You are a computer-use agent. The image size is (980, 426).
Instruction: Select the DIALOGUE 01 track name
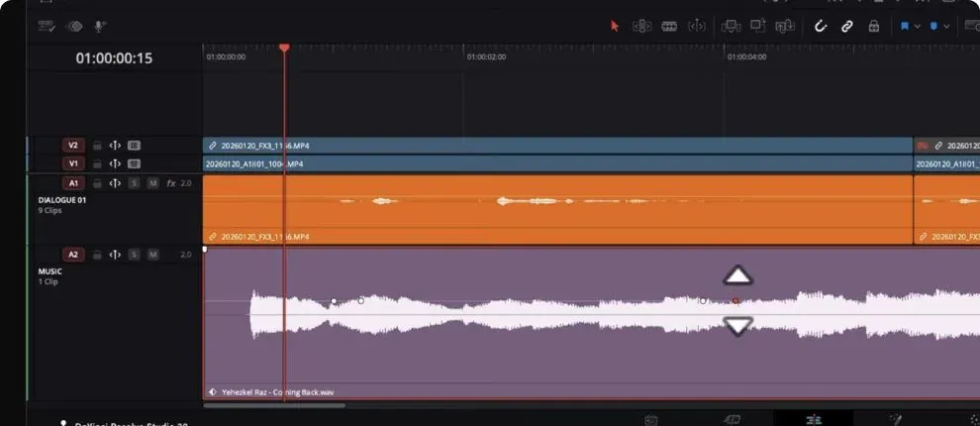tap(62, 200)
